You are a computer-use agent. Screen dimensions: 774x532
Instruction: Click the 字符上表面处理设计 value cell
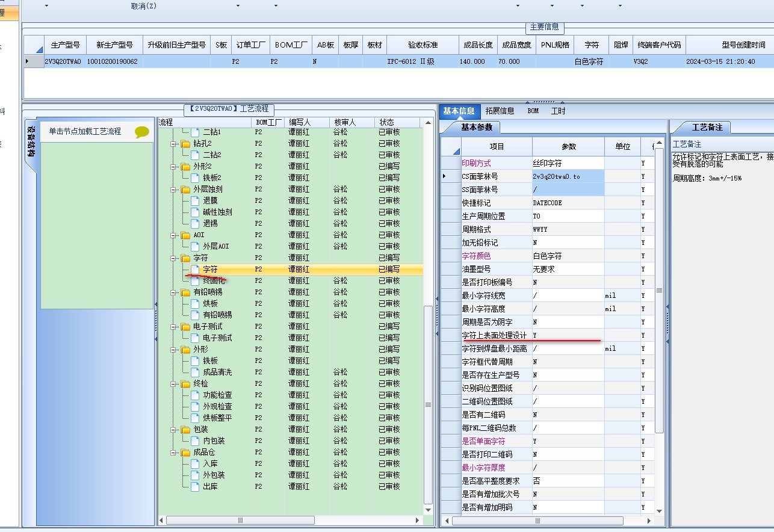[568, 335]
